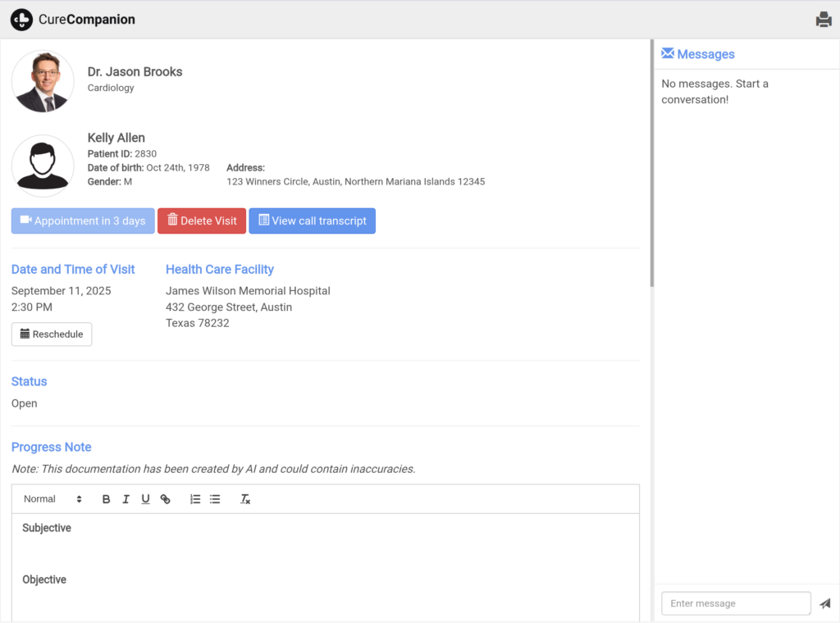Apply bullet list formatting
This screenshot has width=840, height=623.
[x=215, y=499]
